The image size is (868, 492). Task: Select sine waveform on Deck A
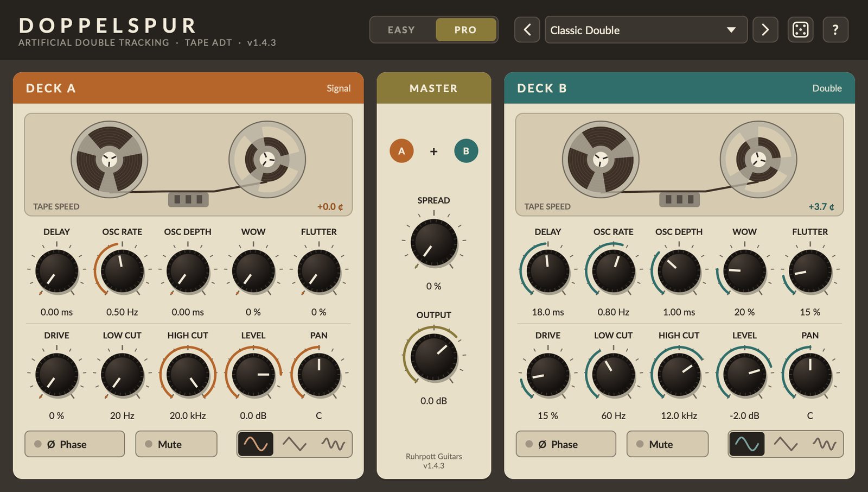click(x=256, y=444)
